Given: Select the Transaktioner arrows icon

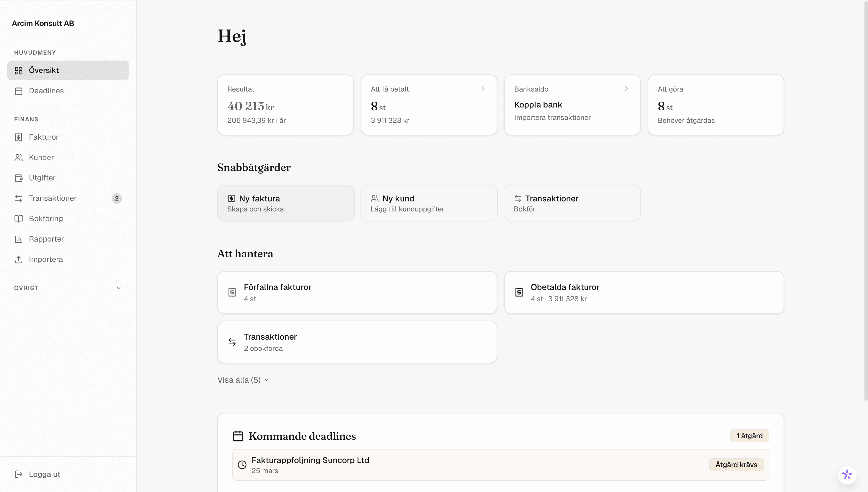Looking at the screenshot, I should (x=19, y=198).
